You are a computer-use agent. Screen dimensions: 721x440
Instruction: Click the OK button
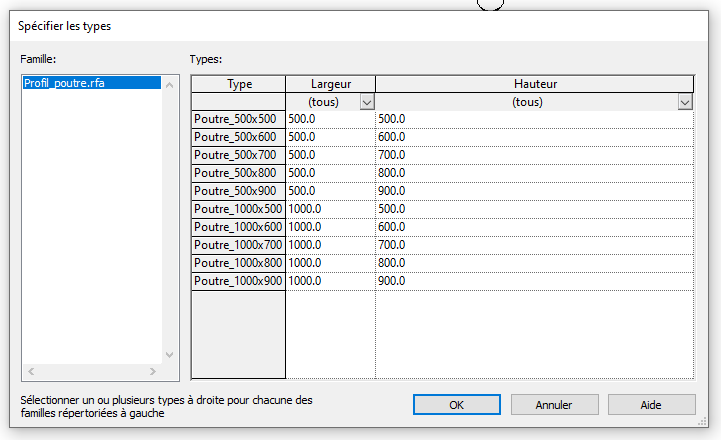click(456, 405)
